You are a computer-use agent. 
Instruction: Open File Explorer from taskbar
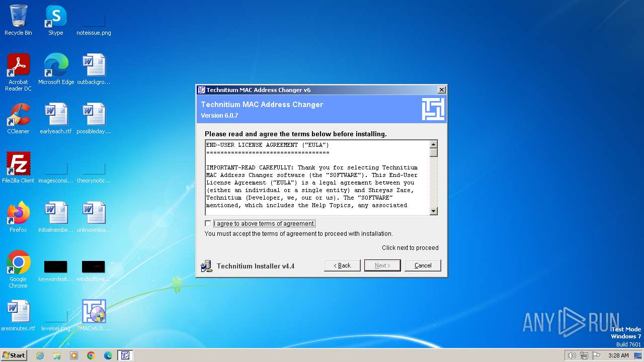57,355
